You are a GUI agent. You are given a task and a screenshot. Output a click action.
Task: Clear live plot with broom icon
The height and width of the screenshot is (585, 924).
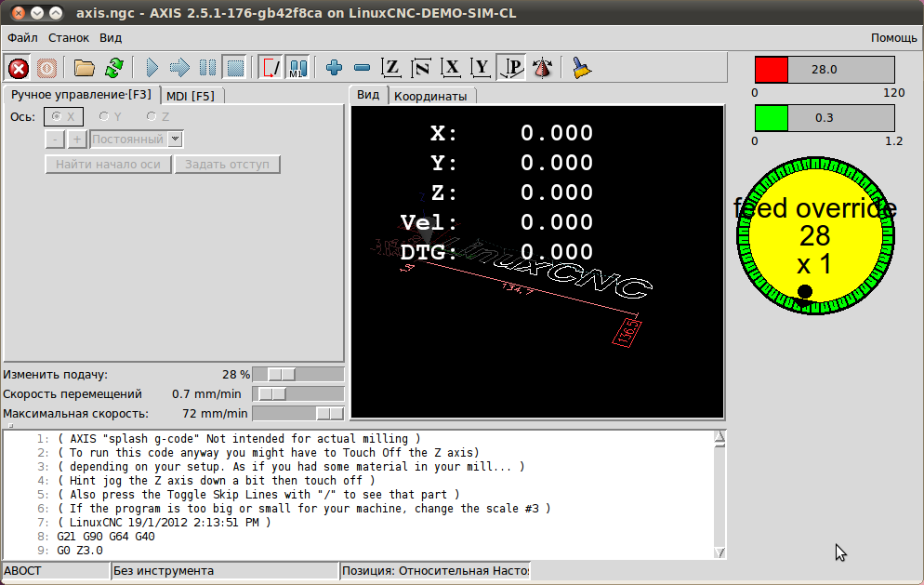tap(582, 69)
